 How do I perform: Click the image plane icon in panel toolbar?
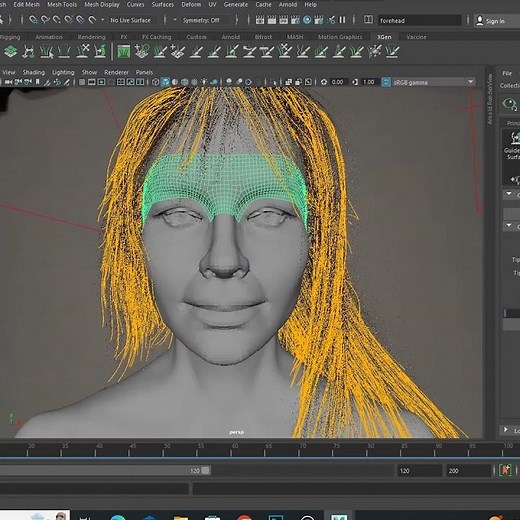47,82
